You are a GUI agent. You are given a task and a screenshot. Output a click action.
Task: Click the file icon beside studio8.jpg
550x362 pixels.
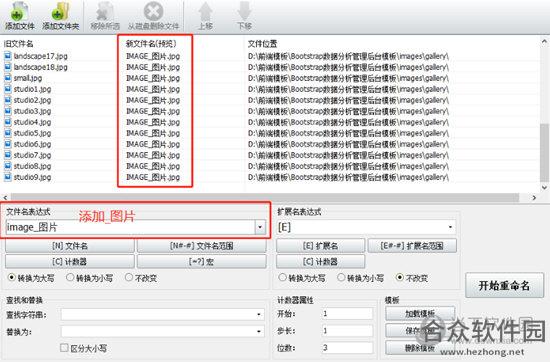[8, 166]
